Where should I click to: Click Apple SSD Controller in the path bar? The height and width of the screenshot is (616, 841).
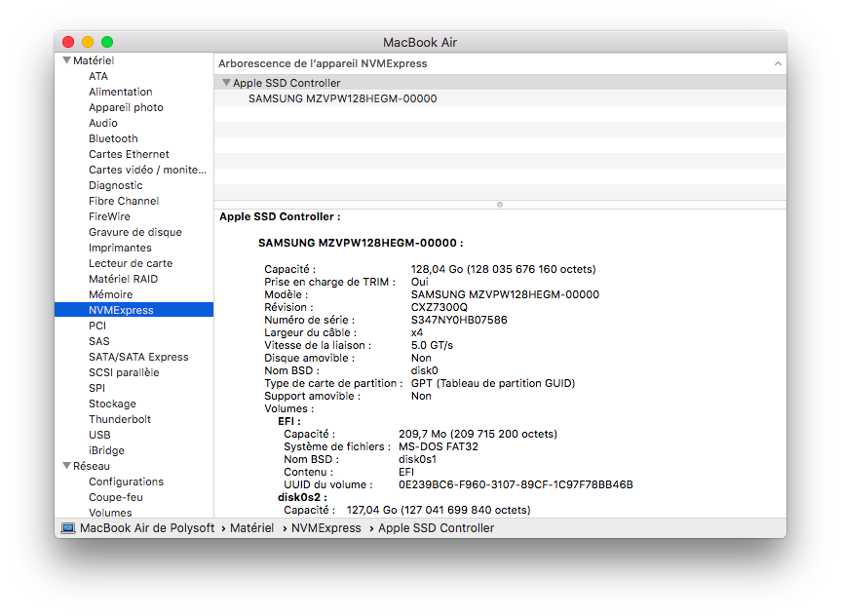point(436,528)
